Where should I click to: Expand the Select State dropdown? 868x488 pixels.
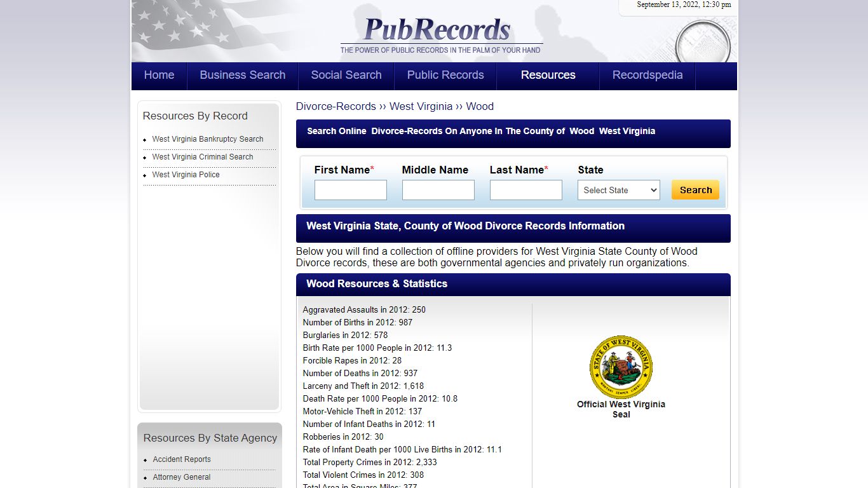[x=619, y=190]
